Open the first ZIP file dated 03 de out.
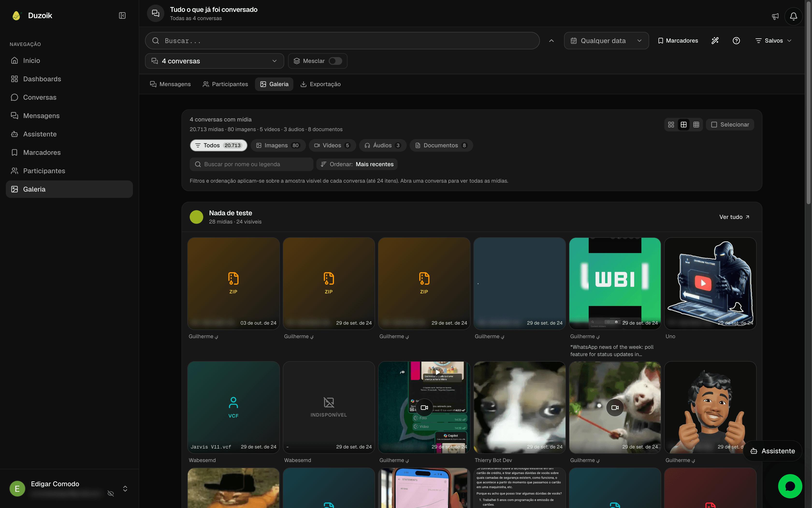This screenshot has height=508, width=812. click(233, 284)
